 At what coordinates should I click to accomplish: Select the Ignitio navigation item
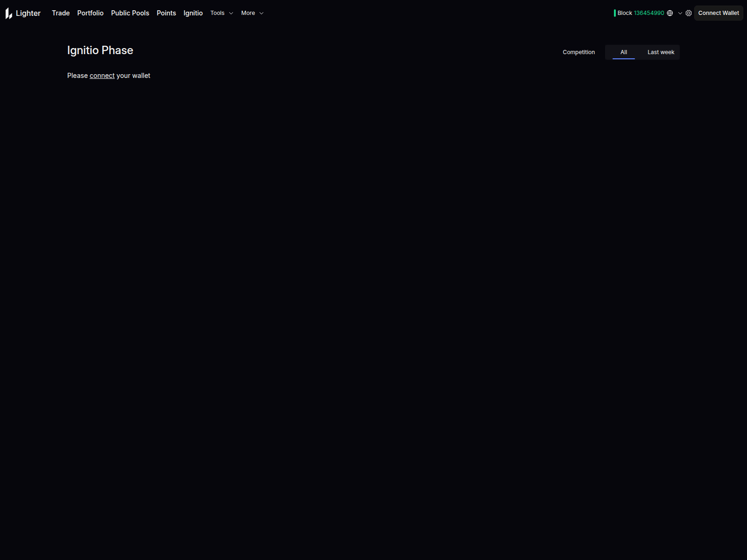[193, 13]
